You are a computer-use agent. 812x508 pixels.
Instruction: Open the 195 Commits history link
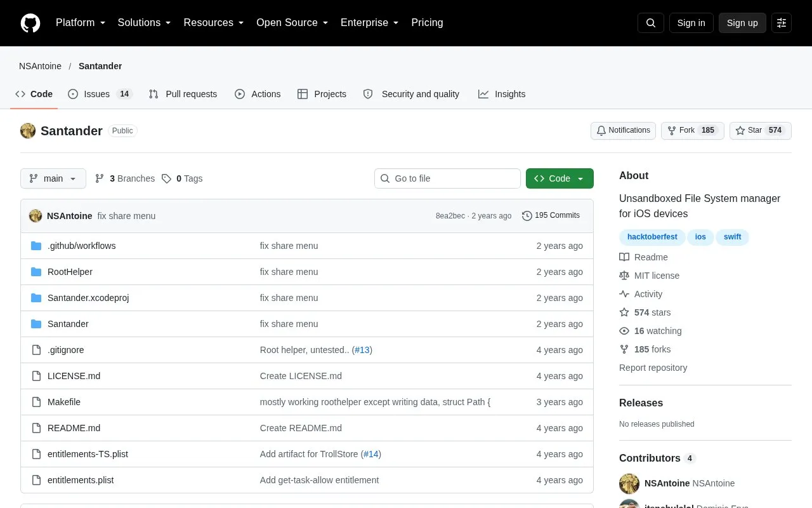(551, 216)
